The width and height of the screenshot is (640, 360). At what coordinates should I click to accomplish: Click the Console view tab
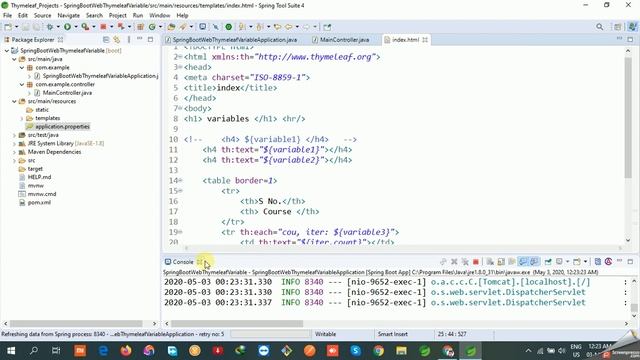click(183, 262)
